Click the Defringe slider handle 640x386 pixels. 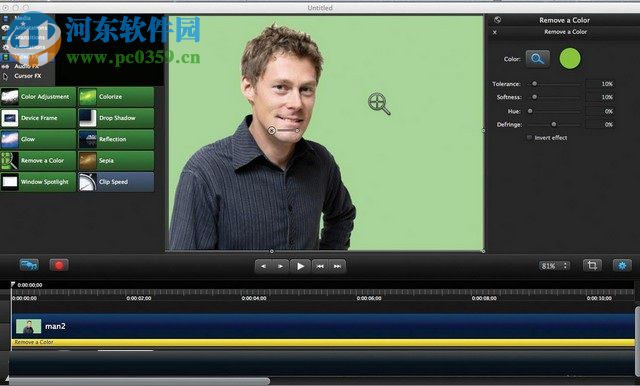[553, 124]
